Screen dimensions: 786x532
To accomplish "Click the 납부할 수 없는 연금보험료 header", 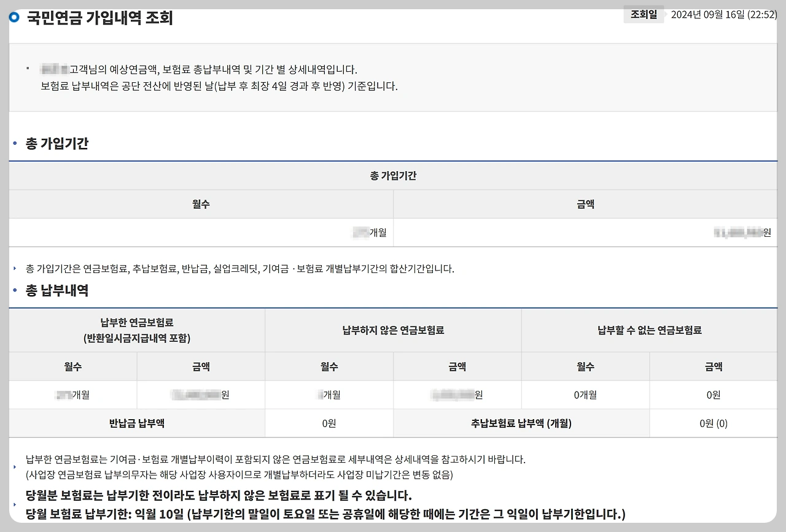I will click(651, 330).
